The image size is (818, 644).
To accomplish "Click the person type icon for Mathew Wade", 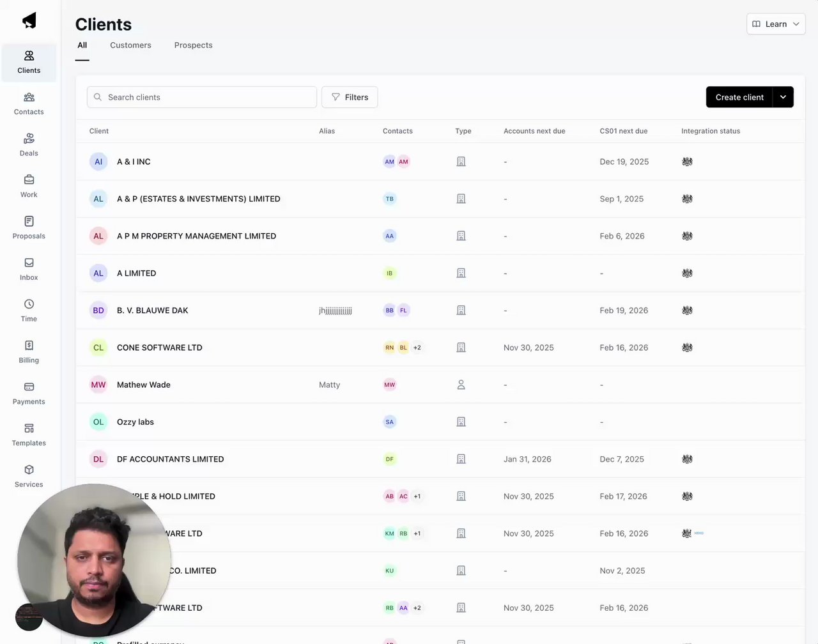I will (x=461, y=385).
